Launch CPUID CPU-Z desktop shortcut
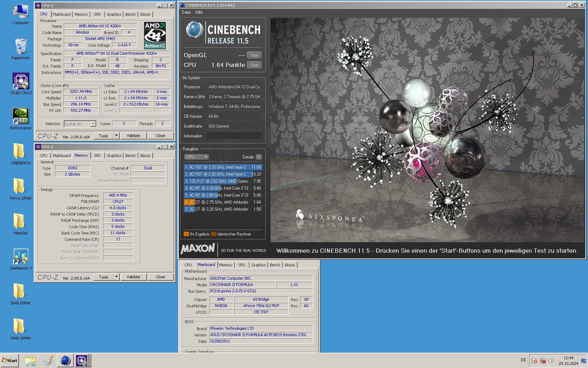This screenshot has width=588, height=368. (x=21, y=84)
